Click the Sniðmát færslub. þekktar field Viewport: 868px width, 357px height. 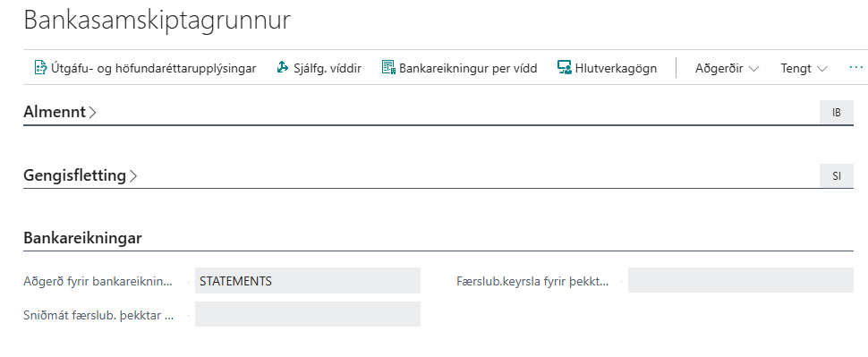point(307,314)
